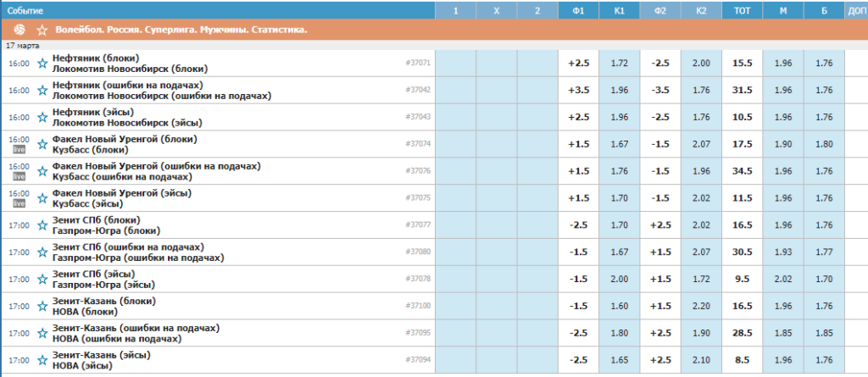
Task: Click the К2 column header
Action: (x=701, y=10)
